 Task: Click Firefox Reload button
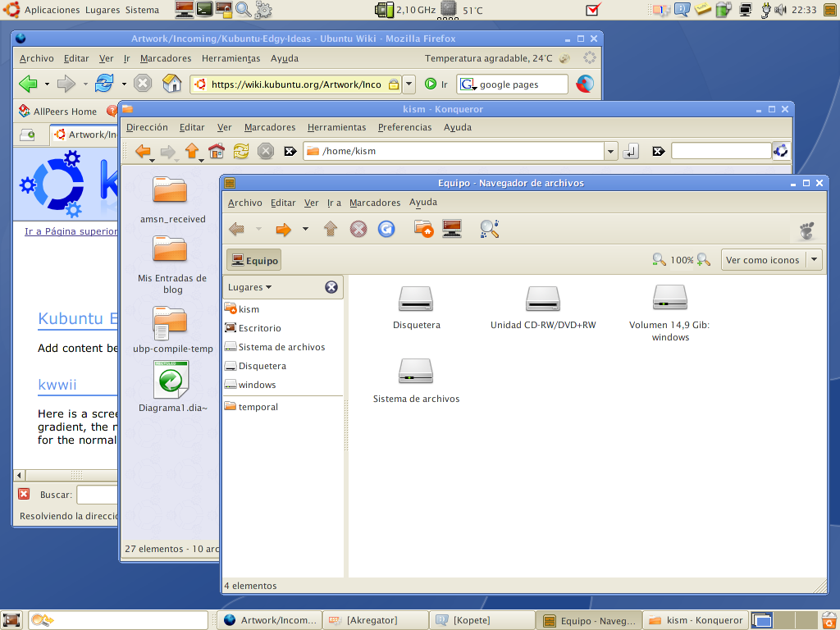click(104, 84)
